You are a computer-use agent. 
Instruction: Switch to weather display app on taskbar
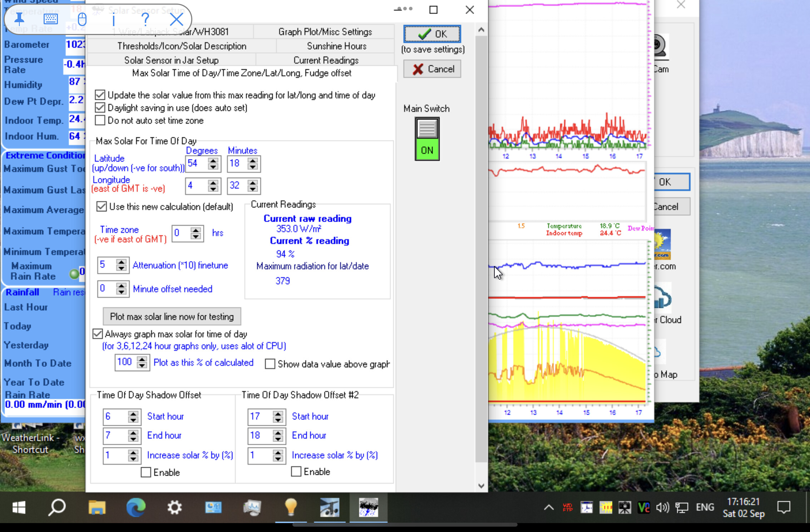coord(368,507)
